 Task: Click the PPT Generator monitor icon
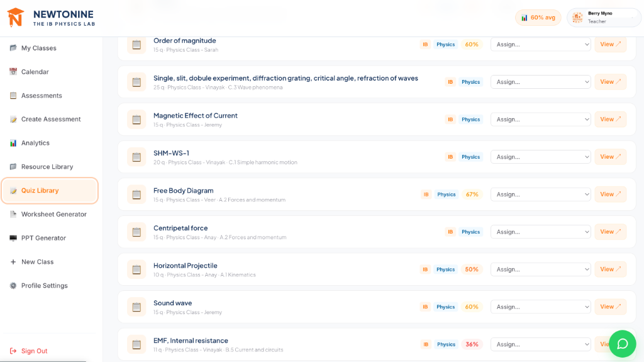[x=13, y=238]
